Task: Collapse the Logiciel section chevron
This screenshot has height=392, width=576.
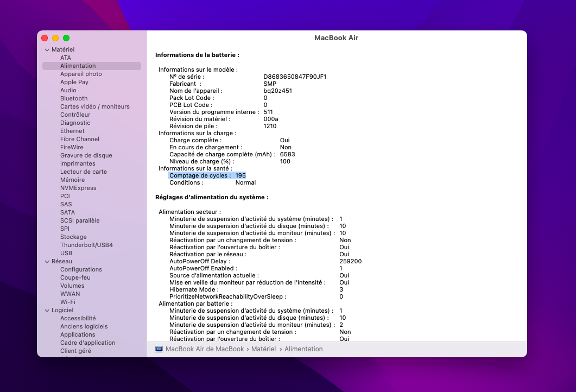Action: pos(47,310)
